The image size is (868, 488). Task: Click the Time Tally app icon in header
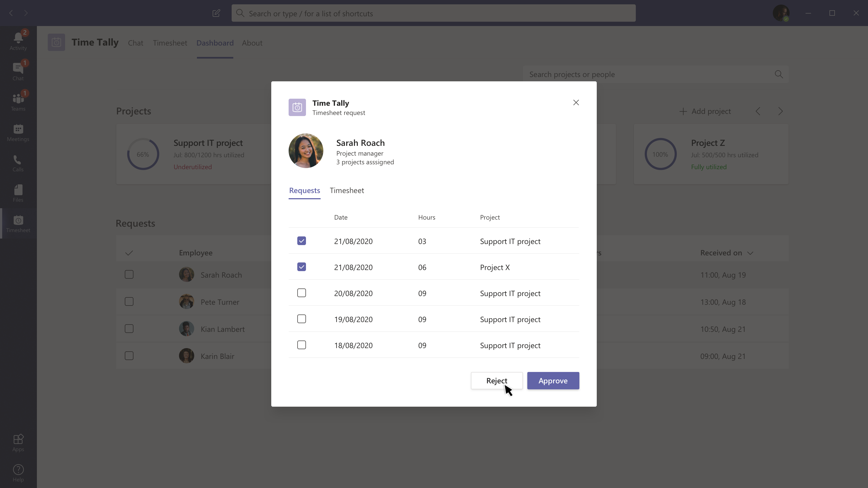point(56,43)
